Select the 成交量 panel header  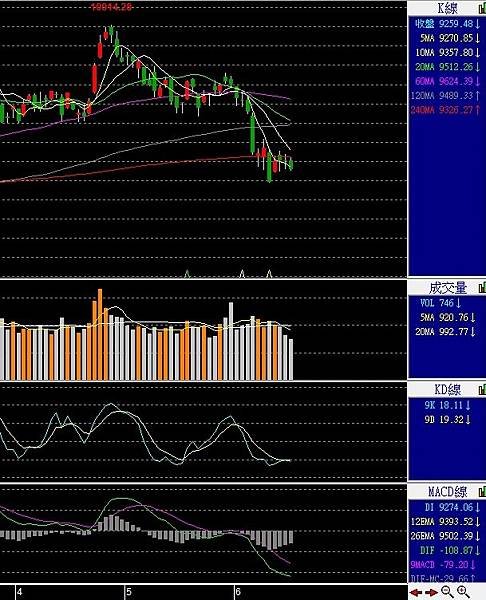tap(447, 288)
